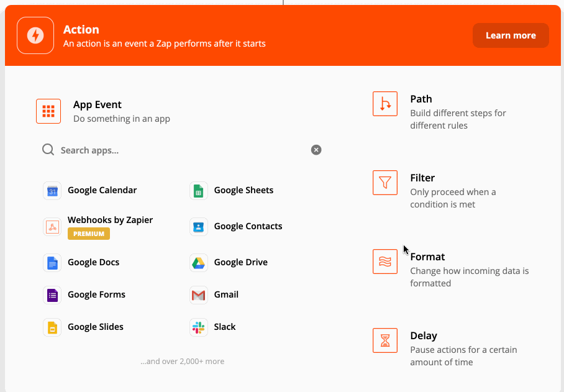Select the Google Sheets icon

(x=199, y=191)
